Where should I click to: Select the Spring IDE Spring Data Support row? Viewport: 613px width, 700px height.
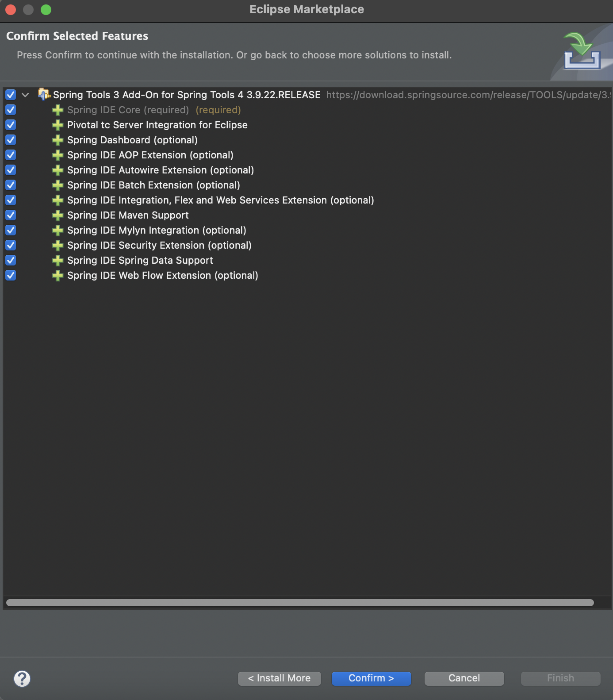[307, 260]
